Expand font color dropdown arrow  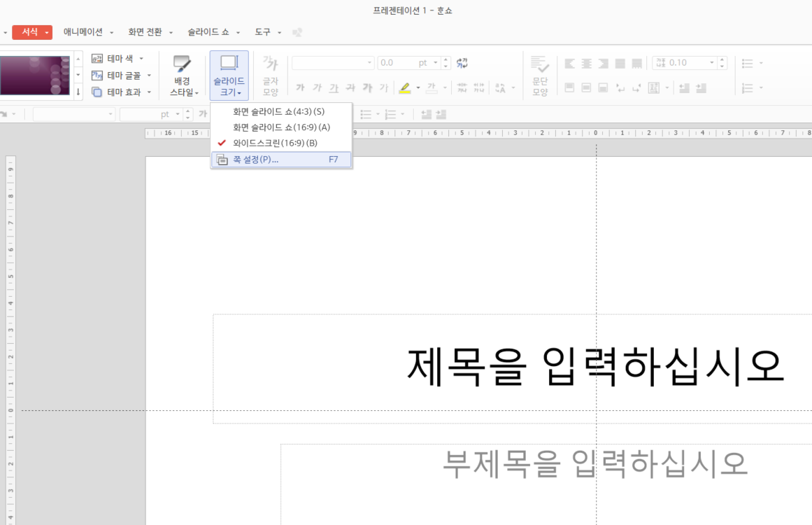click(445, 88)
